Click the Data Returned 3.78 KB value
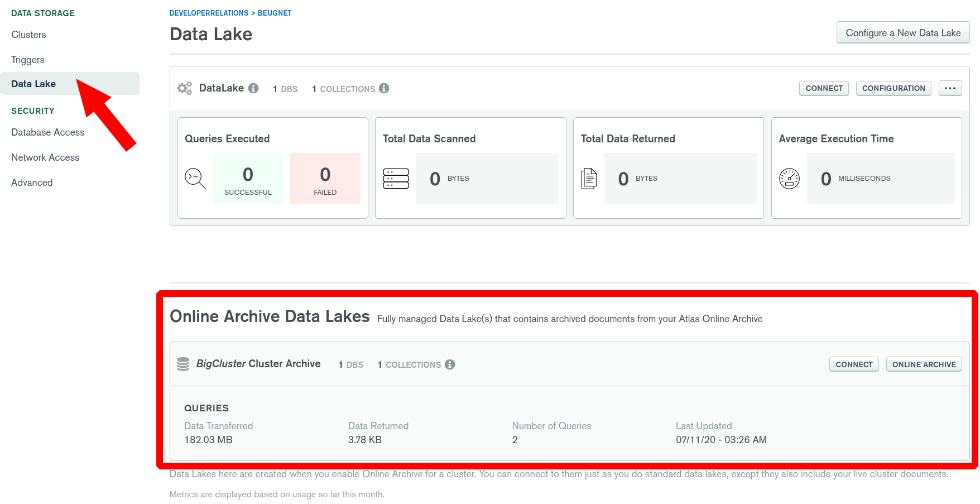 point(365,440)
